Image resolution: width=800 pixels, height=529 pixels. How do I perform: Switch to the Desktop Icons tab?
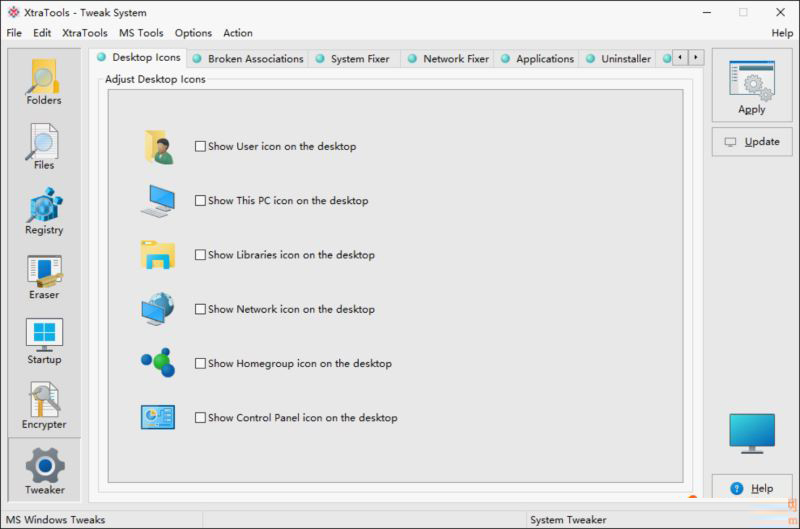[x=138, y=57]
